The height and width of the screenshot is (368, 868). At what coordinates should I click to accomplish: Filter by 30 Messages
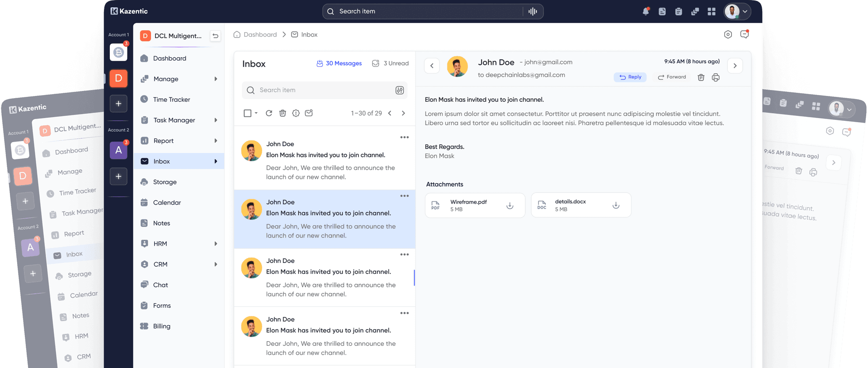tap(339, 63)
